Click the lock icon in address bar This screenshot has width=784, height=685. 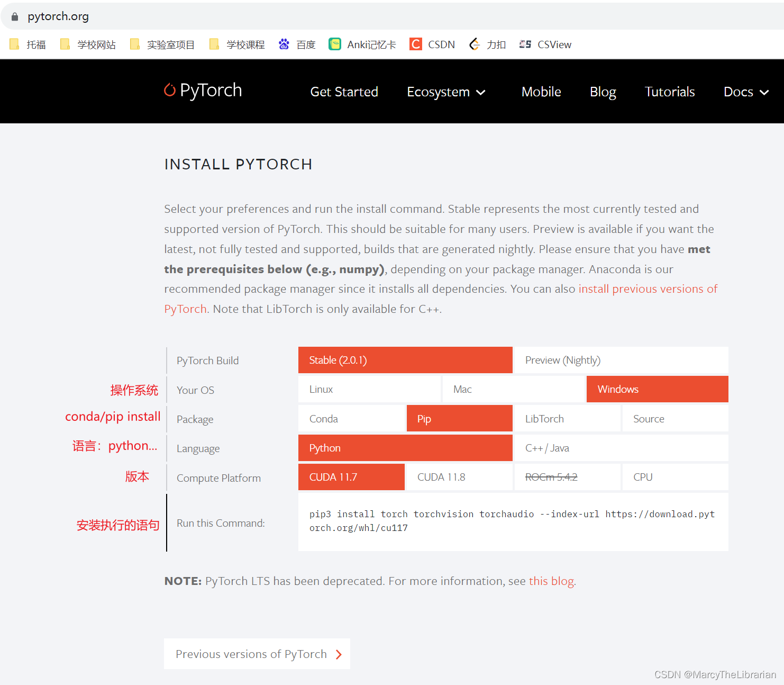(15, 17)
